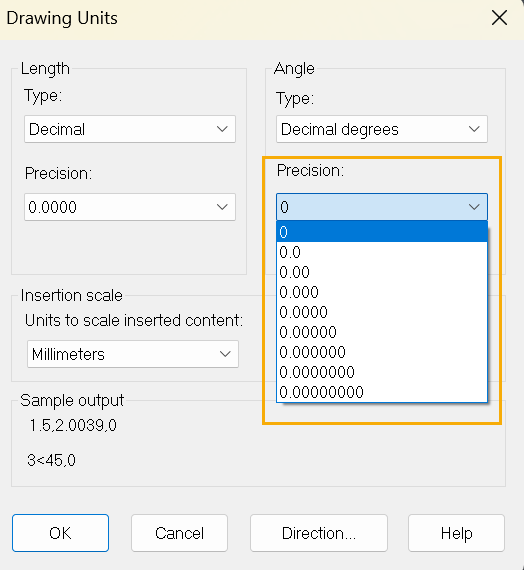Pick 0.00 from the precision list

[382, 272]
